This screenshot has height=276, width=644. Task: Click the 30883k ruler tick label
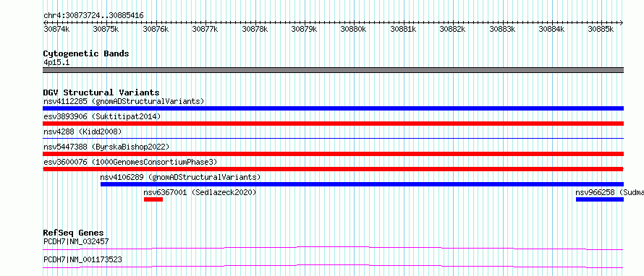click(x=502, y=29)
